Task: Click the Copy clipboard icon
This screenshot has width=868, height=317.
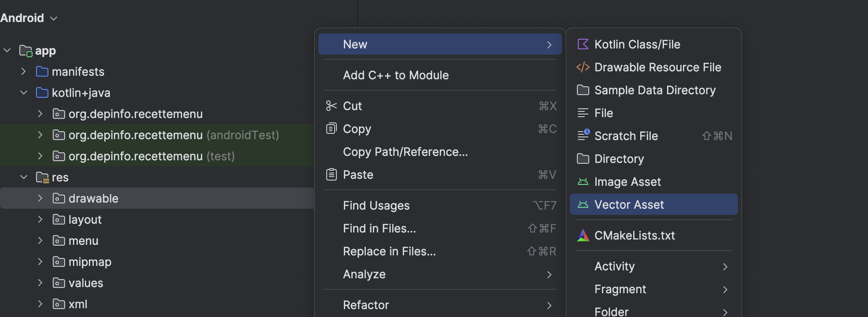Action: click(331, 129)
